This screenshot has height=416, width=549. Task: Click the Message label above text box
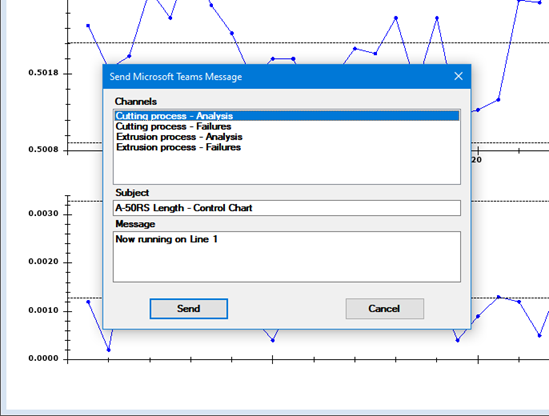point(135,224)
